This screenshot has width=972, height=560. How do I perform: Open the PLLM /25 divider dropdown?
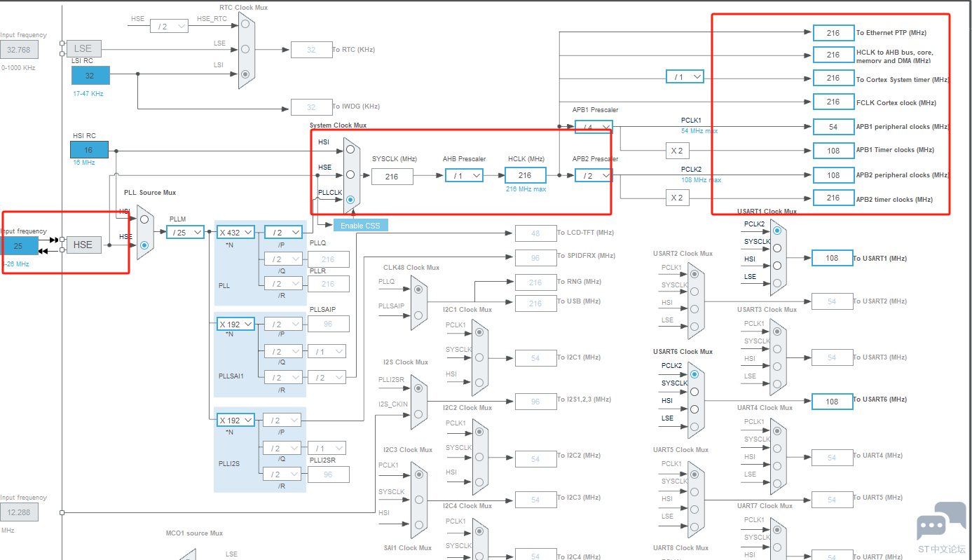pyautogui.click(x=186, y=232)
